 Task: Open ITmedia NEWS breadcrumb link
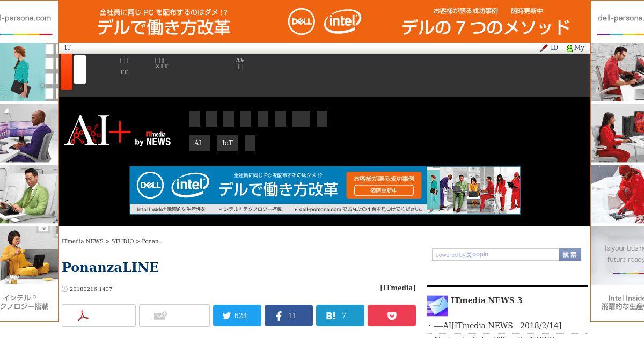click(x=83, y=241)
